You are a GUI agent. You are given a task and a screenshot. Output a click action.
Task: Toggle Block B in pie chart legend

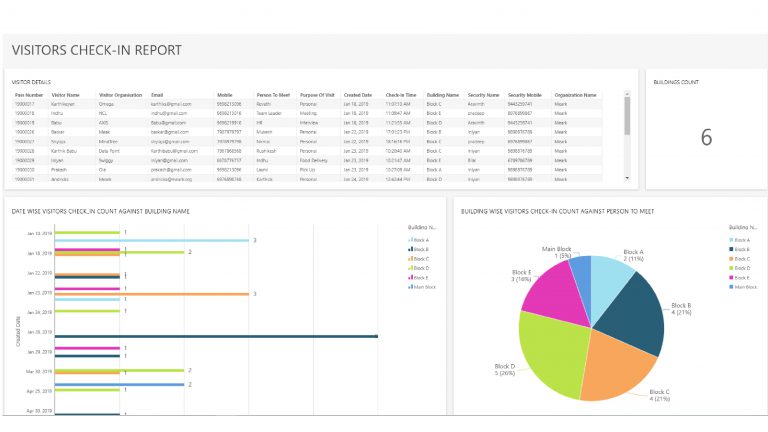(743, 249)
